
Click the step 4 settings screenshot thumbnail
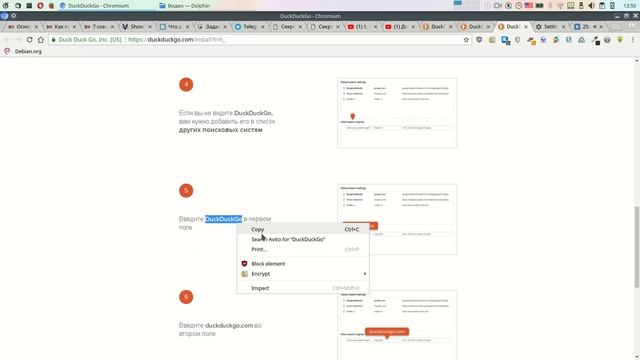pyautogui.click(x=397, y=113)
